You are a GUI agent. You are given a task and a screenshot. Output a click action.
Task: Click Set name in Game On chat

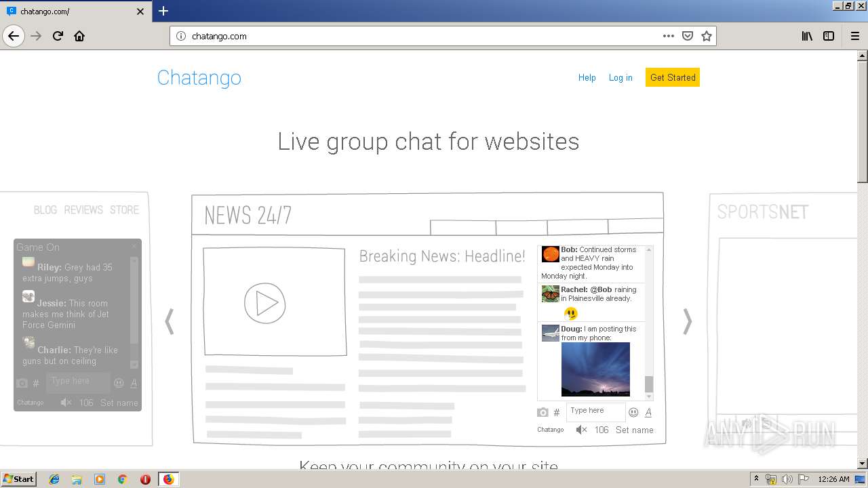click(119, 403)
